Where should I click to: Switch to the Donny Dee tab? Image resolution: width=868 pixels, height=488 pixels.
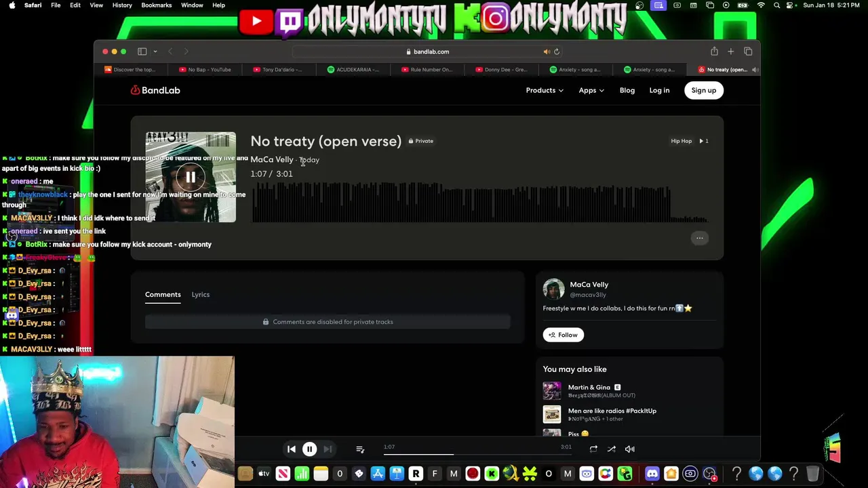(501, 69)
